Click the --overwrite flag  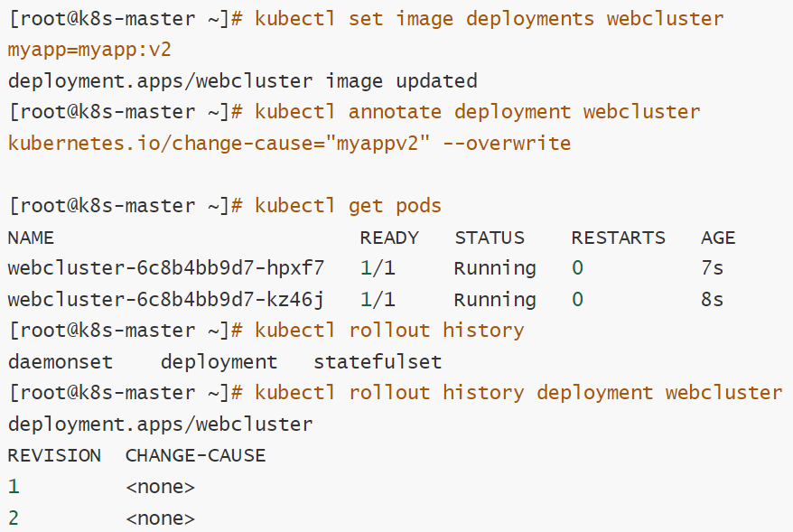(507, 143)
